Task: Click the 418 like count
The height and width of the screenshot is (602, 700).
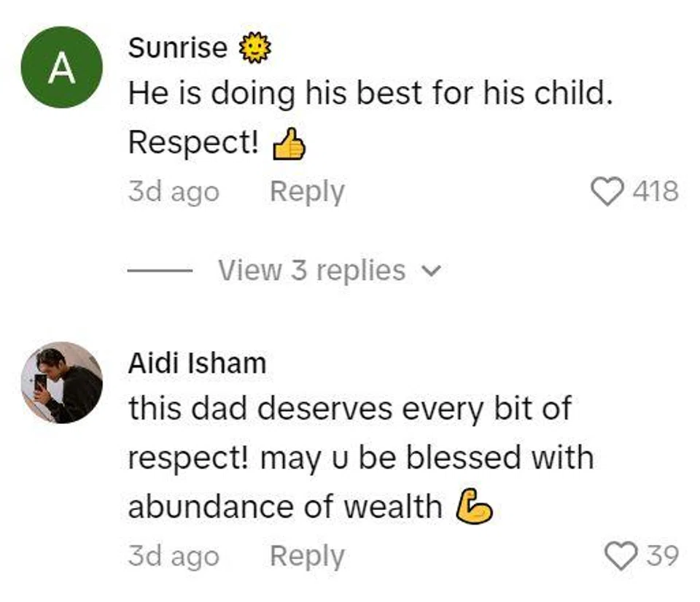Action: (x=655, y=192)
